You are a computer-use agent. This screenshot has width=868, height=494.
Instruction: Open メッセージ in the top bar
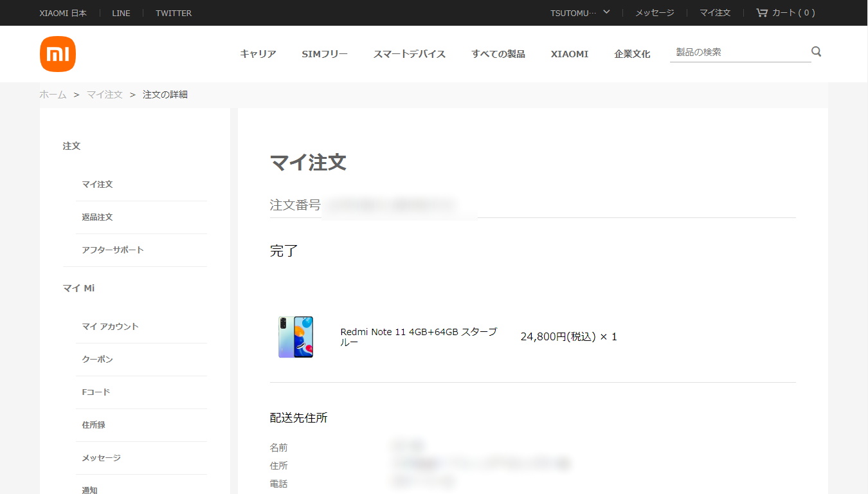(x=655, y=13)
